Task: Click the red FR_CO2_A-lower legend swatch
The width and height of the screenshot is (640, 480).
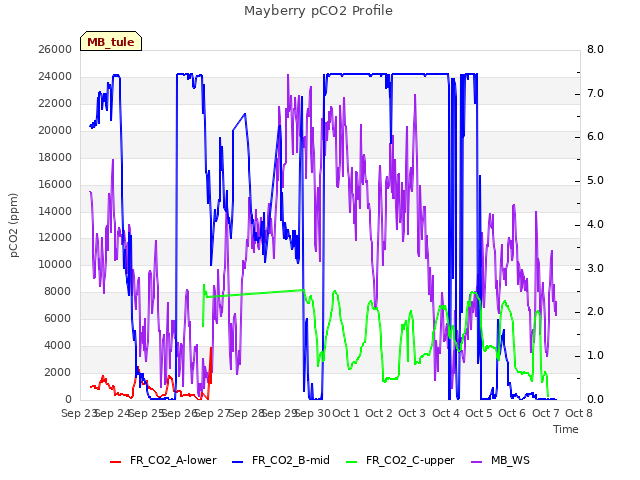Action: [116, 461]
